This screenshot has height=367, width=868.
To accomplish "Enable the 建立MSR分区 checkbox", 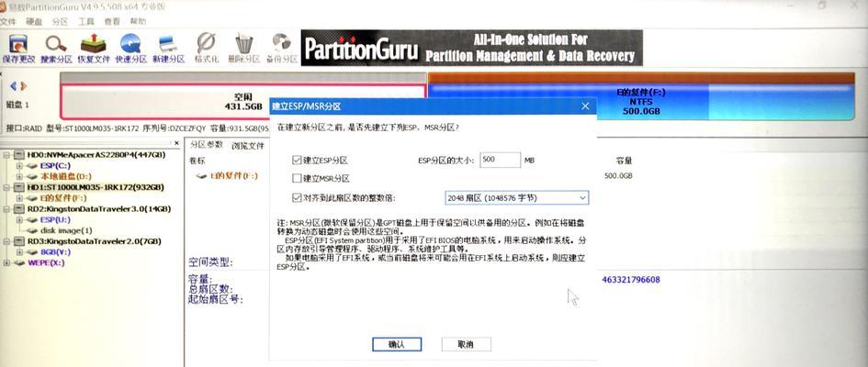I will (x=297, y=179).
